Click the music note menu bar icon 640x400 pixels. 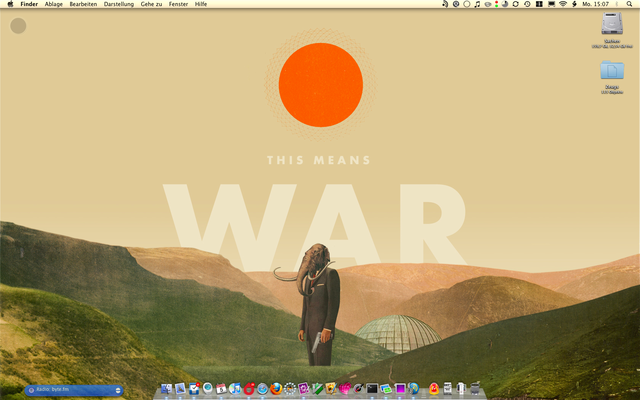pos(477,4)
